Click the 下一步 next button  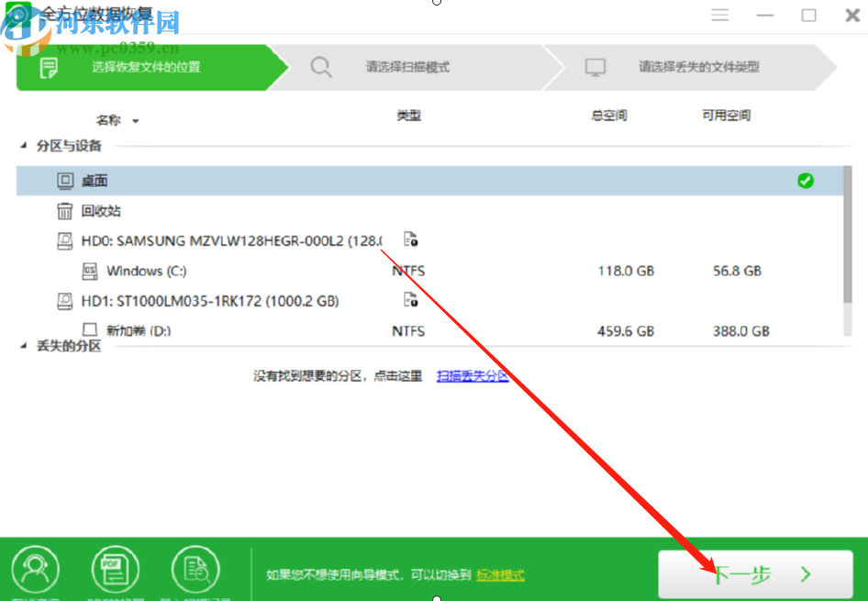[755, 574]
